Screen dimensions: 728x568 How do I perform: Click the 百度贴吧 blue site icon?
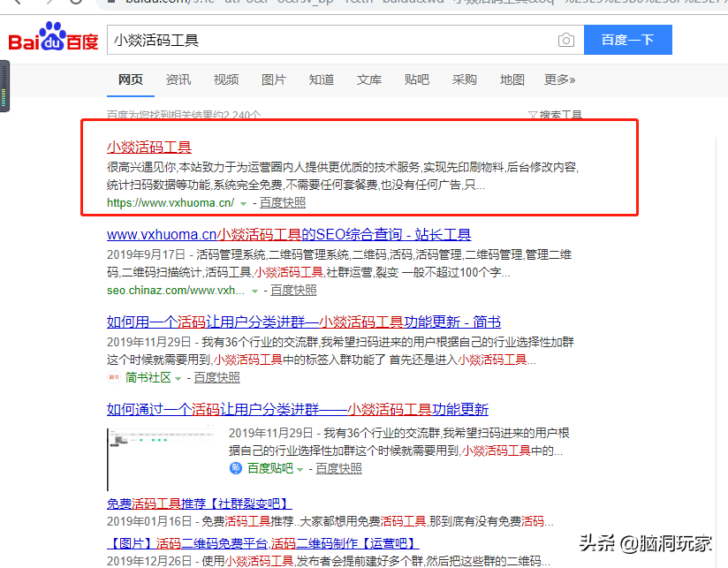tap(236, 468)
